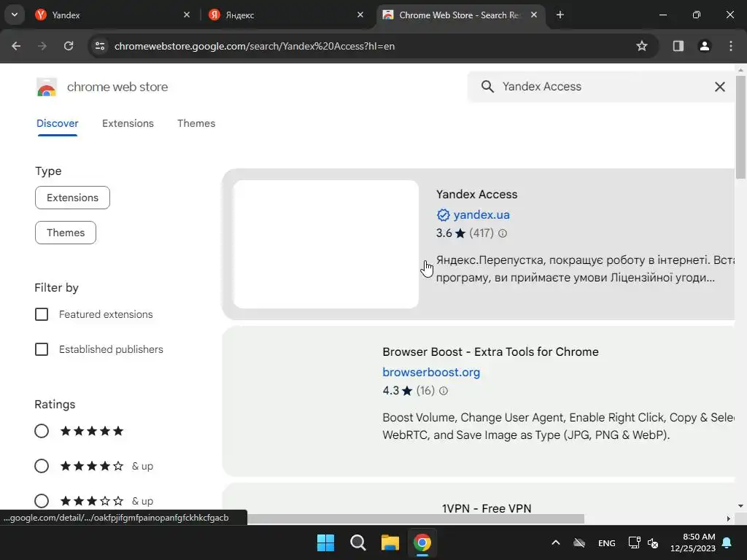The width and height of the screenshot is (747, 560).
Task: Open a new browser tab
Action: click(560, 15)
